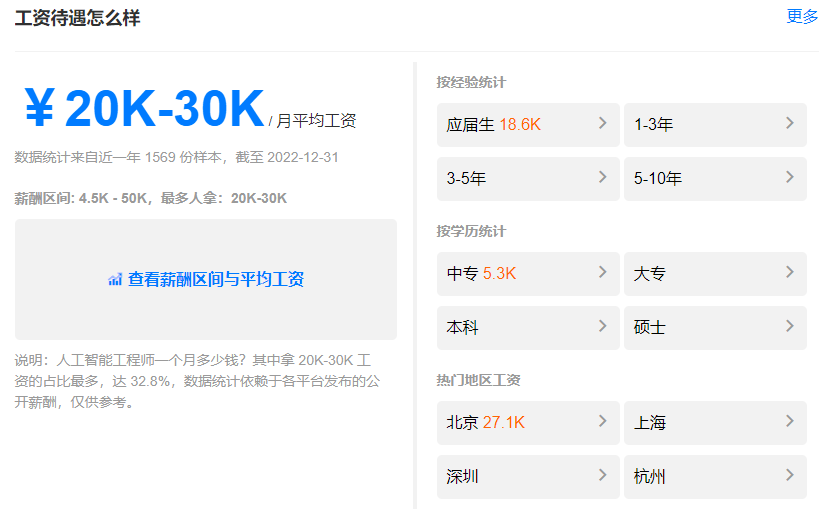
Task: Click the 工资待遇怎么样 heading
Action: 77,18
